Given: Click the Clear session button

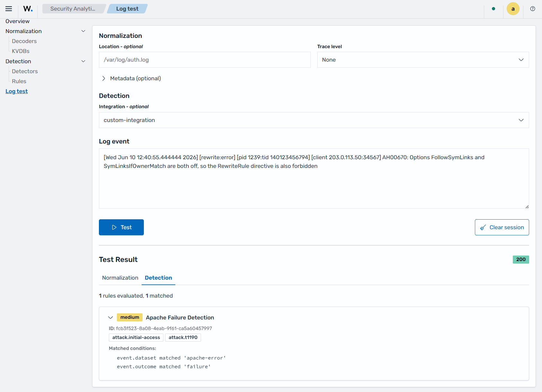Looking at the screenshot, I should pyautogui.click(x=502, y=227).
